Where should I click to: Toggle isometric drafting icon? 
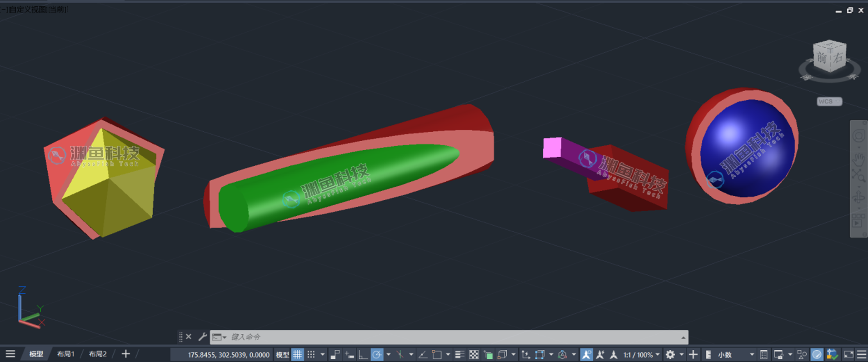[x=400, y=354]
